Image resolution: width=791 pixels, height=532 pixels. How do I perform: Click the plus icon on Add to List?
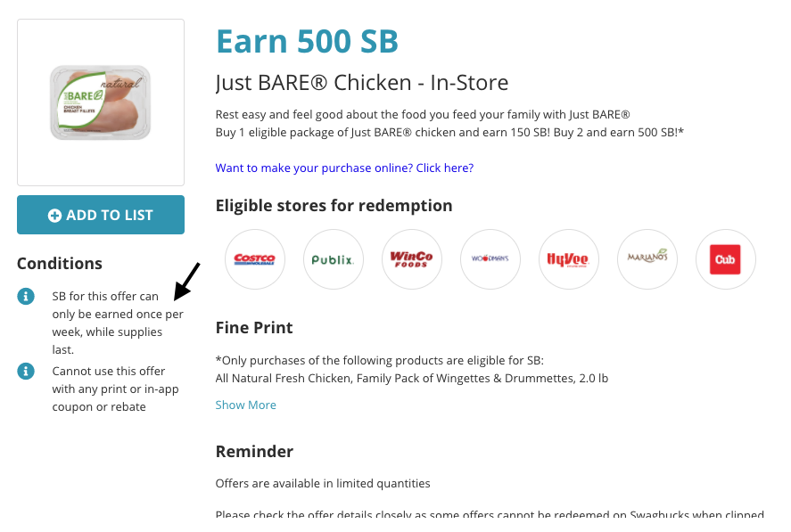[x=54, y=216]
